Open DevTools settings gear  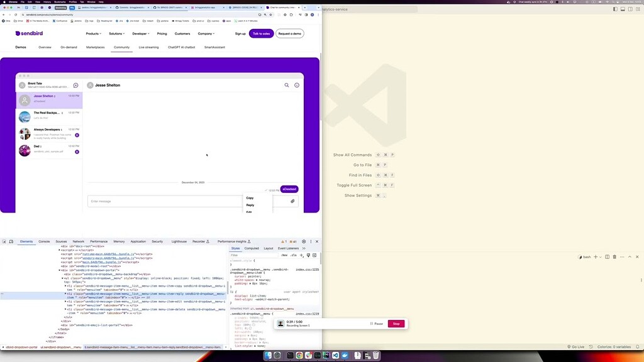[304, 241]
